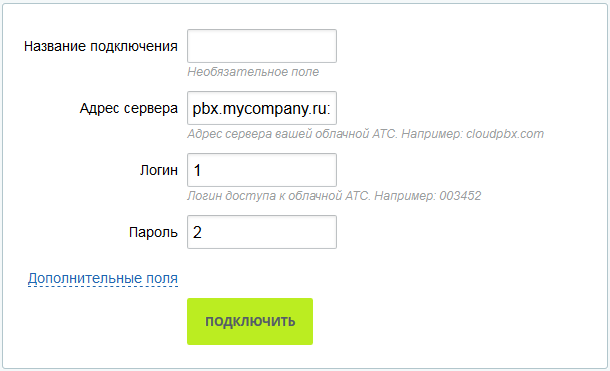Click the green ПОДКЛЮЧИТЬ button
Image resolution: width=610 pixels, height=371 pixels.
pyautogui.click(x=250, y=321)
